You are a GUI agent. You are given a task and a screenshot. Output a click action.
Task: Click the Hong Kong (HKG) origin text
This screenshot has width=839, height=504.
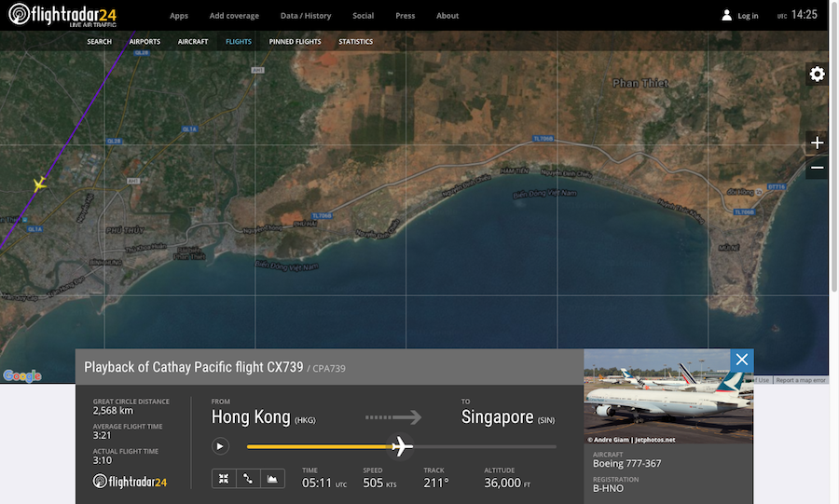263,416
